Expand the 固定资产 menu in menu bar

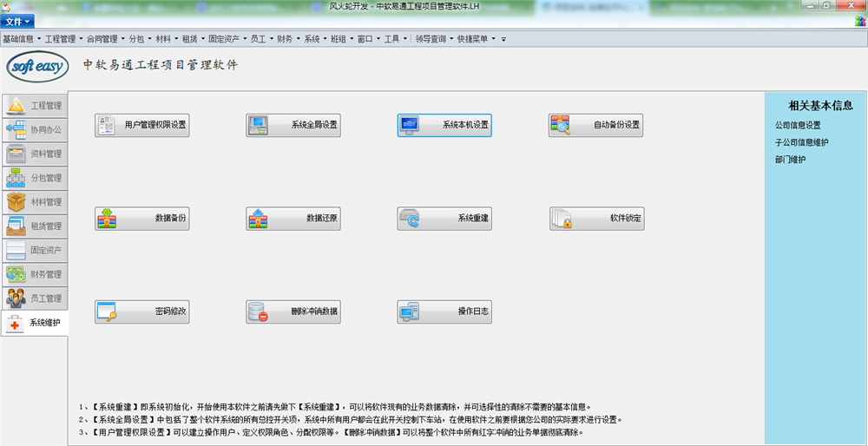coord(228,39)
